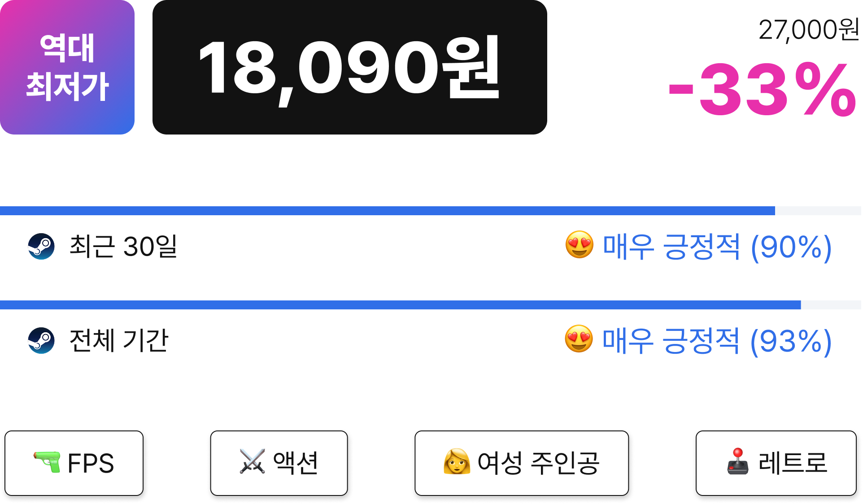
Task: Click the woman emoji on 여성 주인공 tag
Action: (457, 461)
